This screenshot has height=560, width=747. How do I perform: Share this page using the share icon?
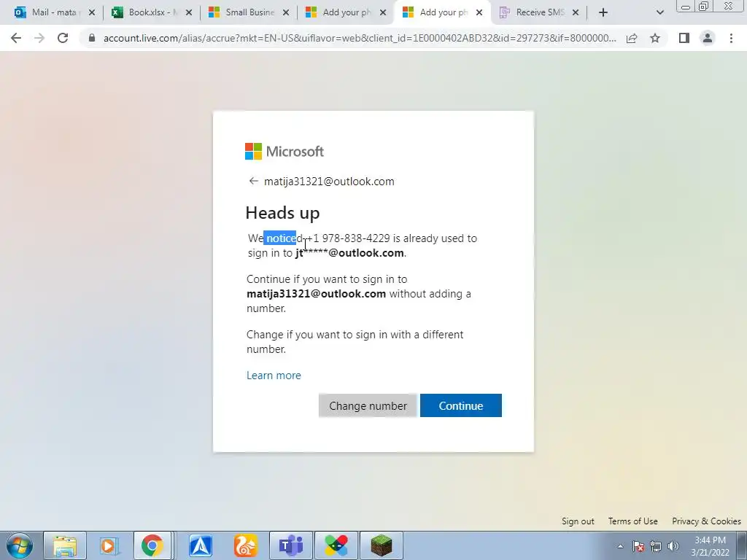632,38
